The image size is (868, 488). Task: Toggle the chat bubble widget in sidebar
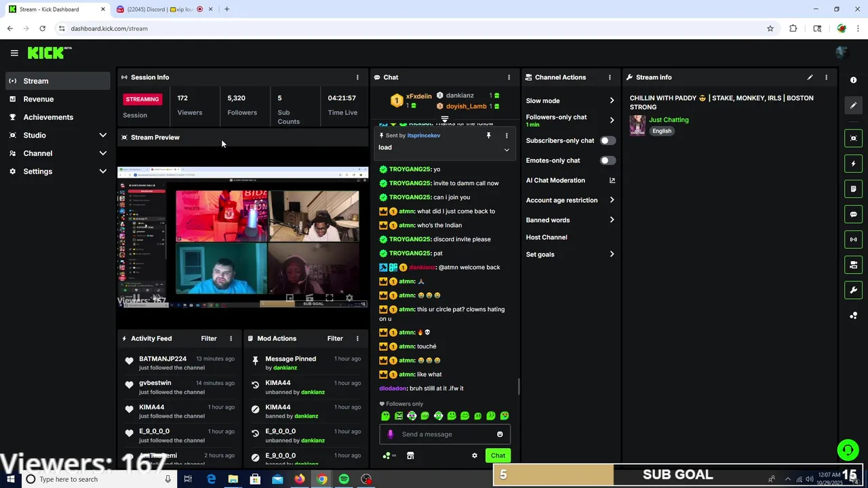pyautogui.click(x=853, y=214)
